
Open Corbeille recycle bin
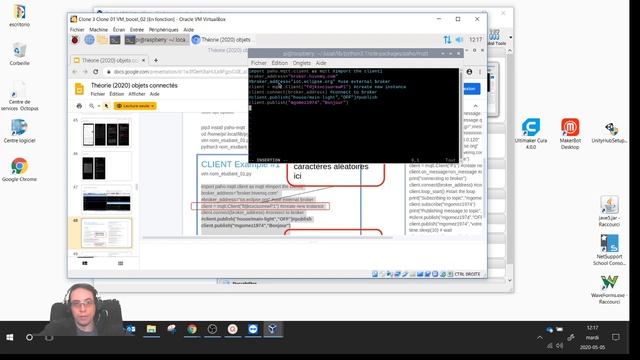click(19, 54)
